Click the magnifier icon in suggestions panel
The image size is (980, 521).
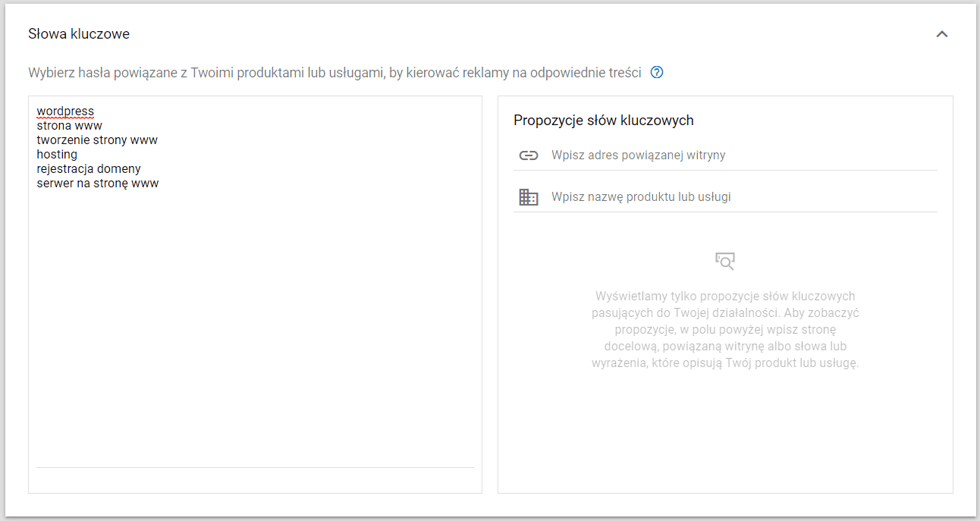(725, 262)
